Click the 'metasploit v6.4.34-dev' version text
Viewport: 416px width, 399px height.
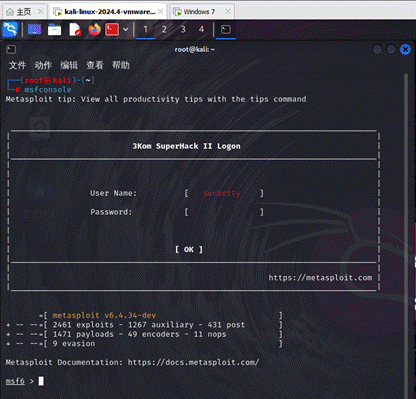tap(104, 315)
